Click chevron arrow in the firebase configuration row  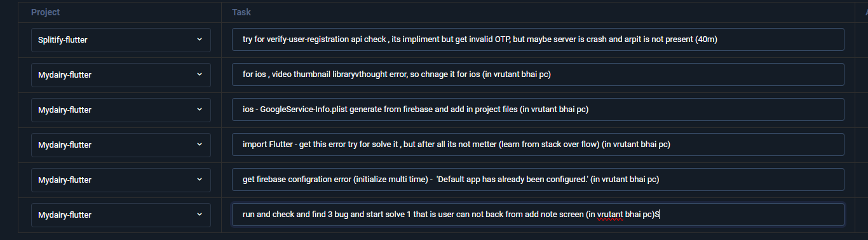[x=200, y=180]
